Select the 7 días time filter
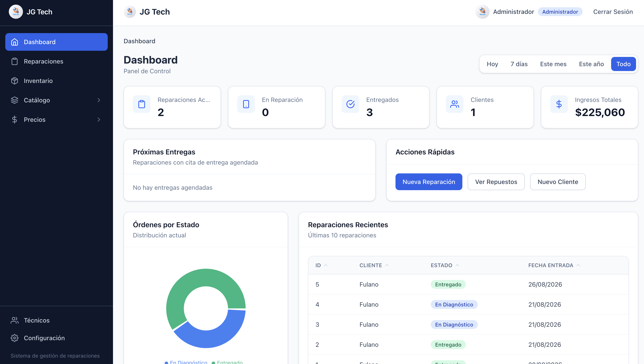This screenshot has width=644, height=364. 519,64
